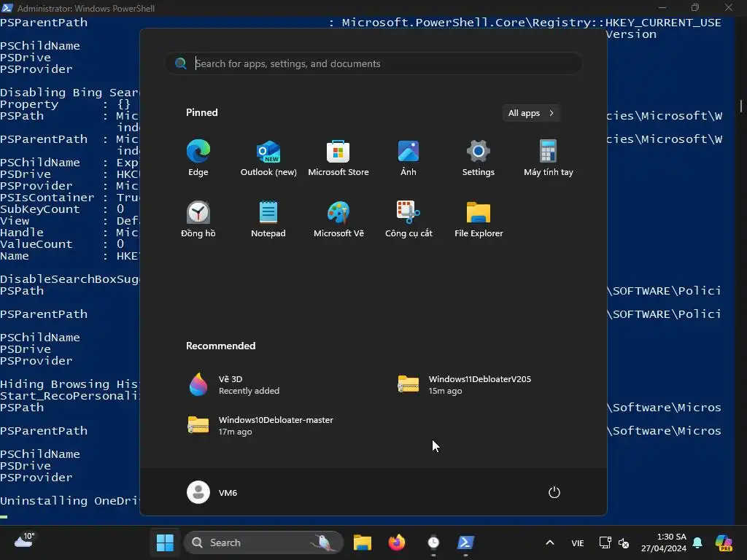The image size is (747, 560).
Task: Click the power button in Start menu
Action: pos(554,492)
